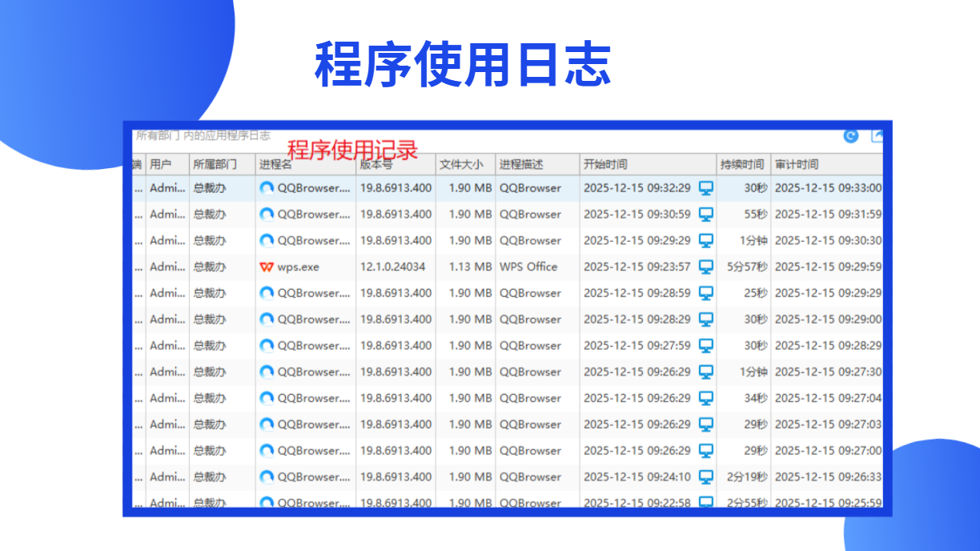Screen dimensions: 980x551
Task: Click the 1.13 MB file size cell
Action: tap(470, 267)
